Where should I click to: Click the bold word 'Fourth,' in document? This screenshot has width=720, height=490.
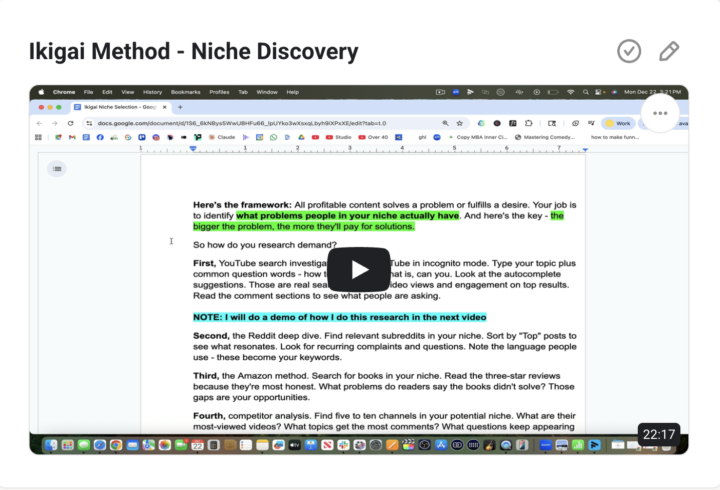pos(209,416)
